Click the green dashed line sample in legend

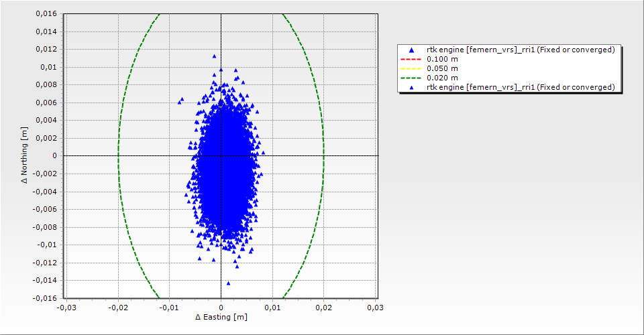(411, 78)
